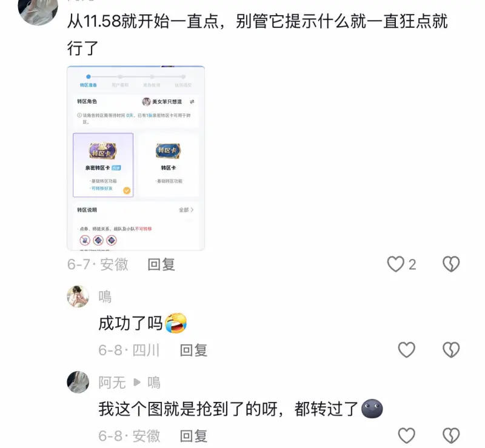Reply to 鳴's 6-8 四川 comment

tap(193, 350)
